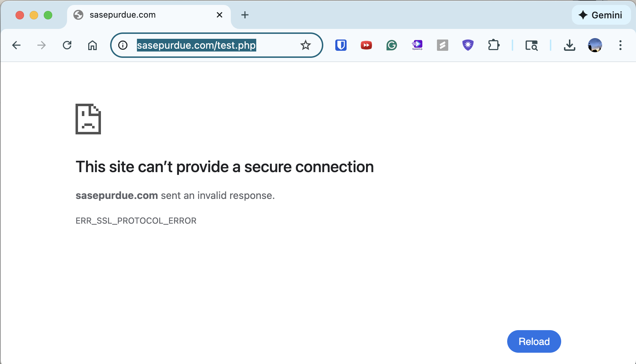Select the sasepurdue.com tab
The width and height of the screenshot is (636, 364).
pos(141,15)
